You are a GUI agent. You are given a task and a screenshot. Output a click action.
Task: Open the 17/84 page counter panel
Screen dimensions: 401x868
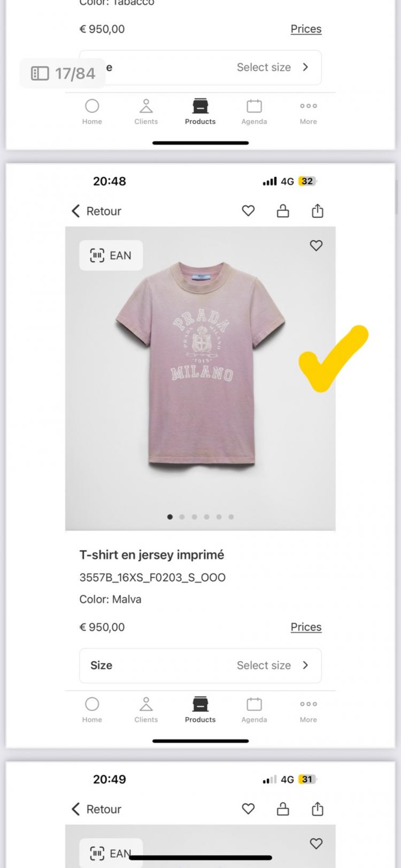tap(63, 73)
